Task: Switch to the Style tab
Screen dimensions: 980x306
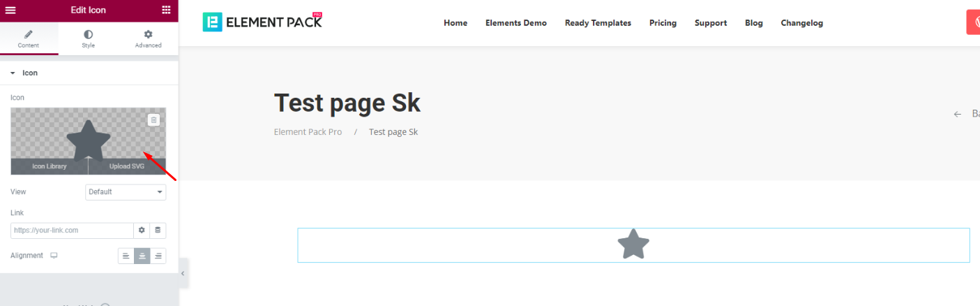Action: 88,39
